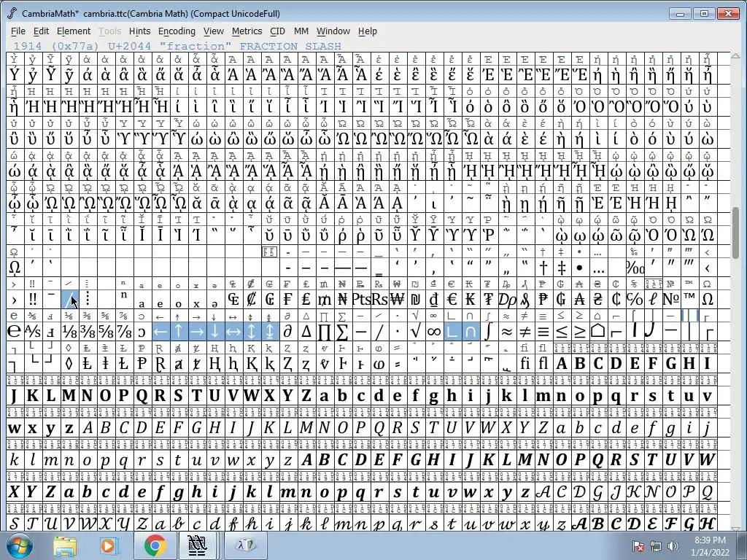Select the bullet • glyph cell

coord(579,268)
